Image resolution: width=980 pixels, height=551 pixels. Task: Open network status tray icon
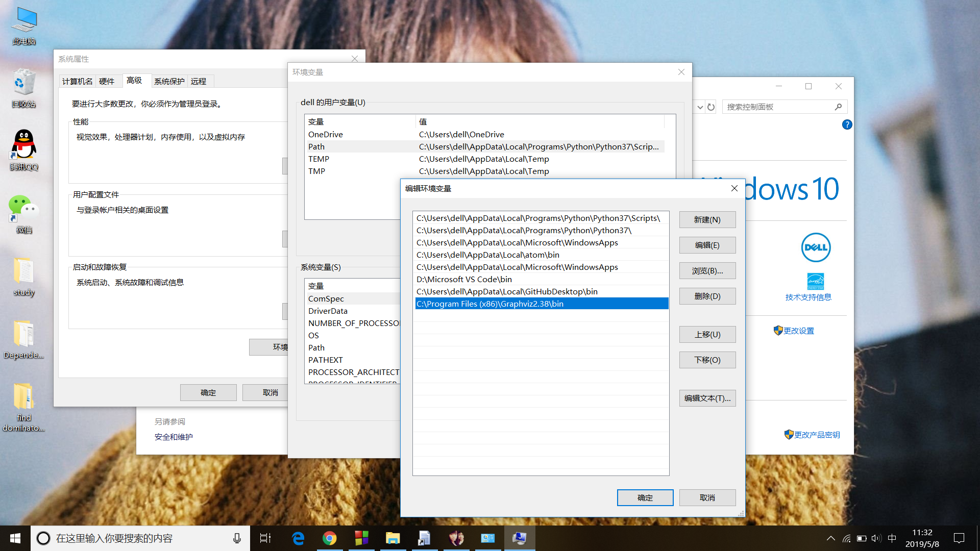(x=847, y=538)
